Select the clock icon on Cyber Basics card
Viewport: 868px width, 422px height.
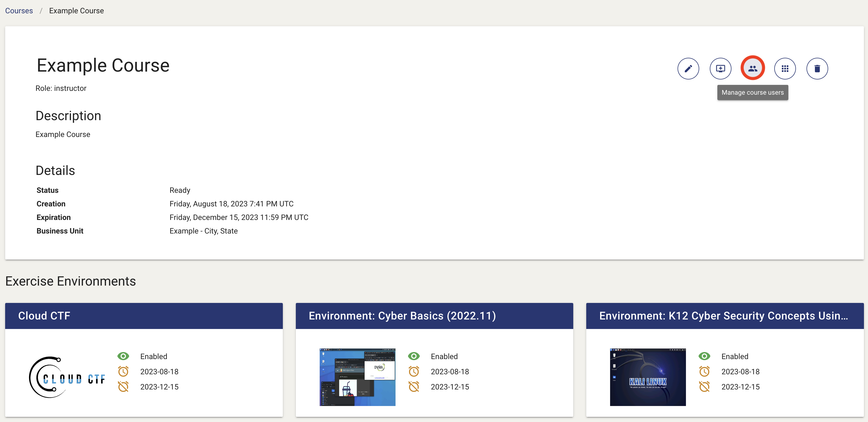click(x=414, y=371)
